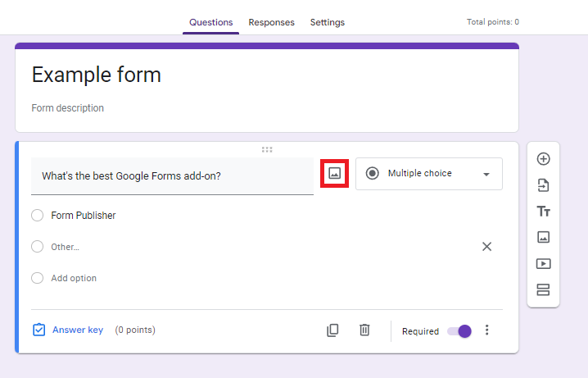The height and width of the screenshot is (378, 588).
Task: Remove the Other option with X
Action: [x=486, y=247]
